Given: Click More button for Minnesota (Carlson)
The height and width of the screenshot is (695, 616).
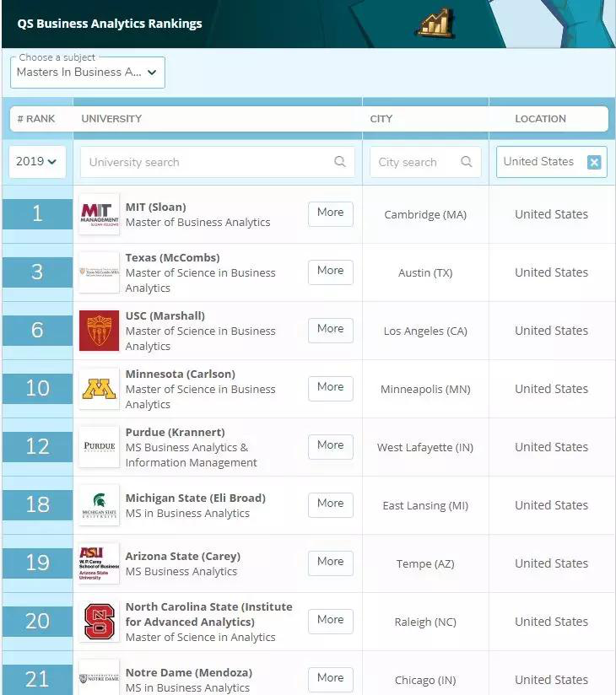Looking at the screenshot, I should tap(331, 388).
